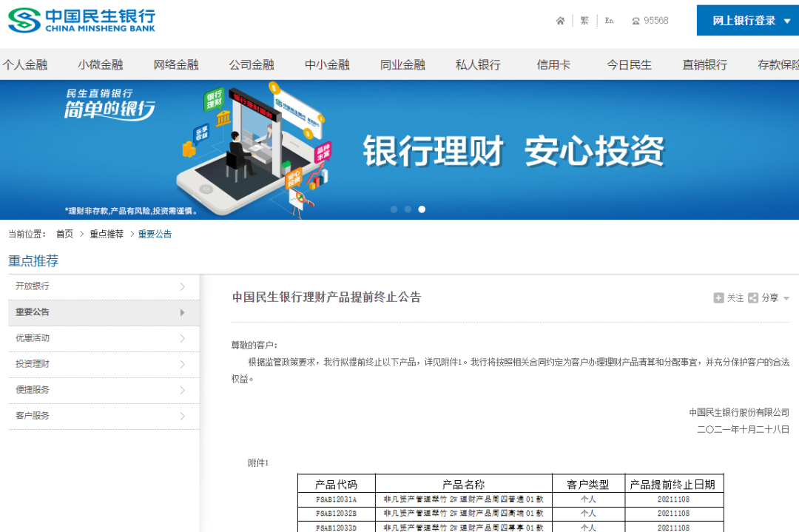
Task: Select 重要公告 in the sidebar
Action: [104, 312]
